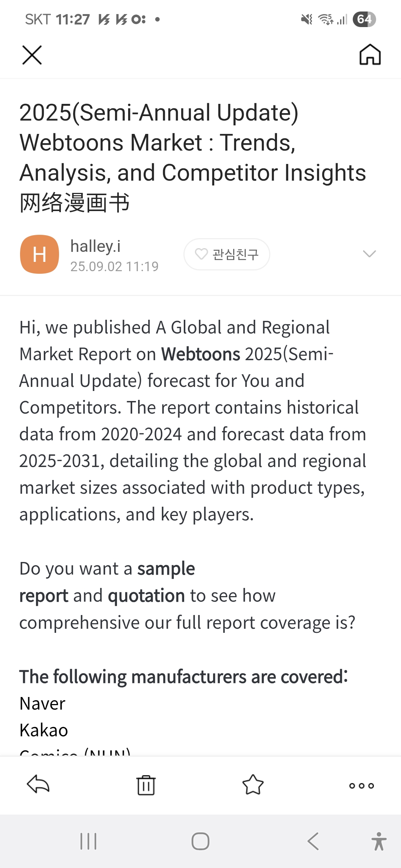Image resolution: width=401 pixels, height=868 pixels.
Task: Tap the orange H sender avatar
Action: [39, 254]
